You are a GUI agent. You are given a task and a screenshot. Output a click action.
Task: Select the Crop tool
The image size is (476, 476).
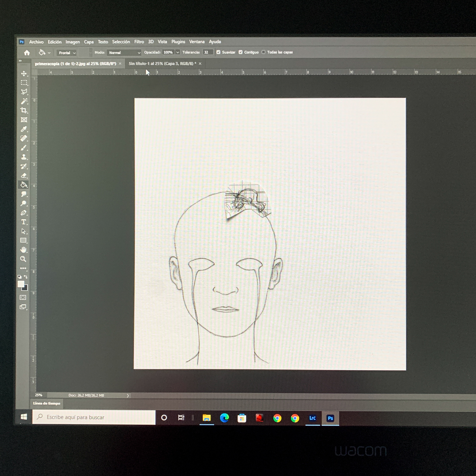(24, 110)
